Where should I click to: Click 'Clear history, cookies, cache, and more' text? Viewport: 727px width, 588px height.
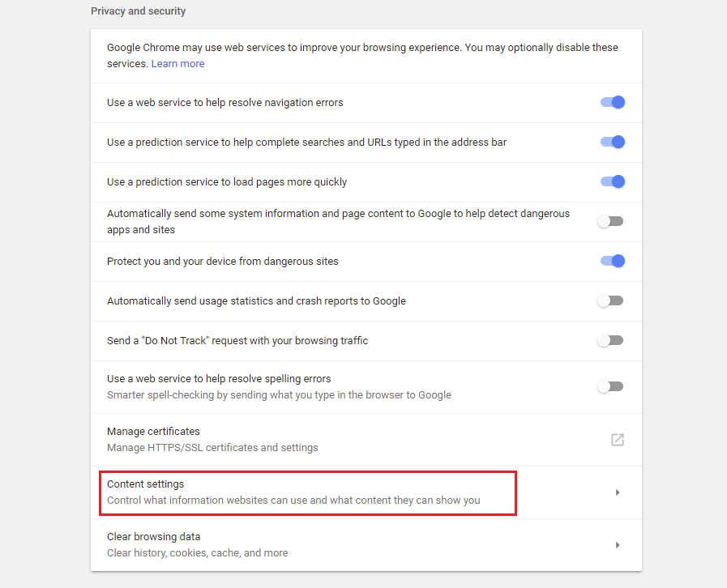point(198,553)
